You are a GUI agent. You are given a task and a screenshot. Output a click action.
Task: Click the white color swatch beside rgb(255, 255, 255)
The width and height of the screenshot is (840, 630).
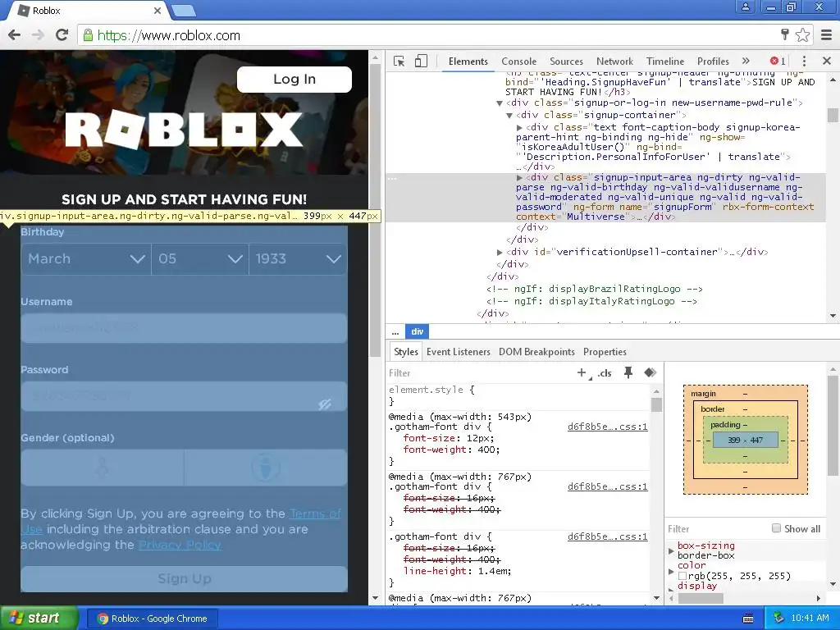click(x=682, y=576)
